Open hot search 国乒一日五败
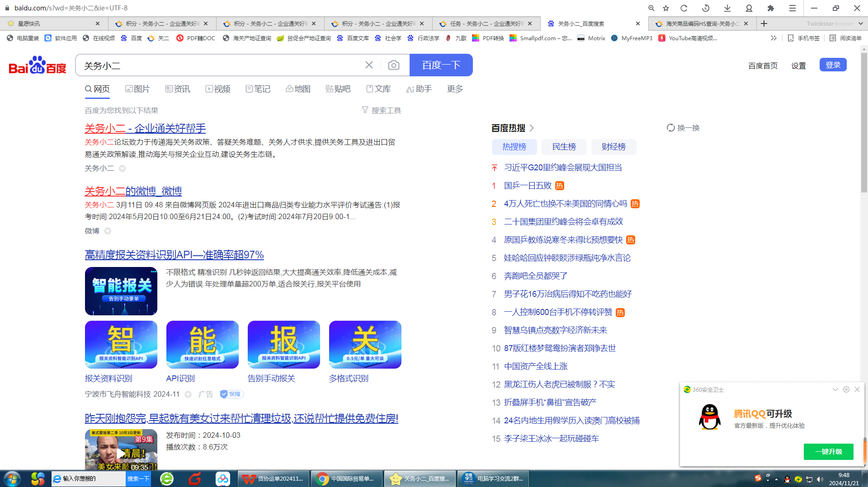This screenshot has height=487, width=868. pyautogui.click(x=528, y=186)
